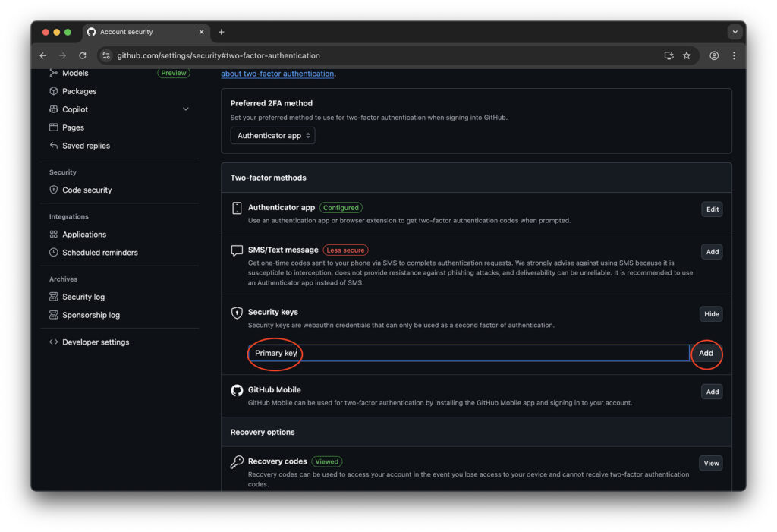The width and height of the screenshot is (777, 532).
Task: Click the Configured badge
Action: (341, 208)
